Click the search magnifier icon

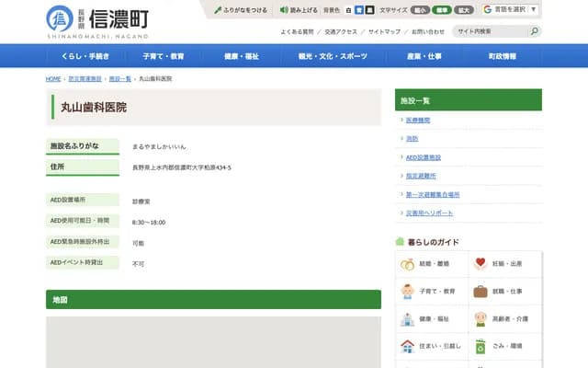tap(534, 31)
